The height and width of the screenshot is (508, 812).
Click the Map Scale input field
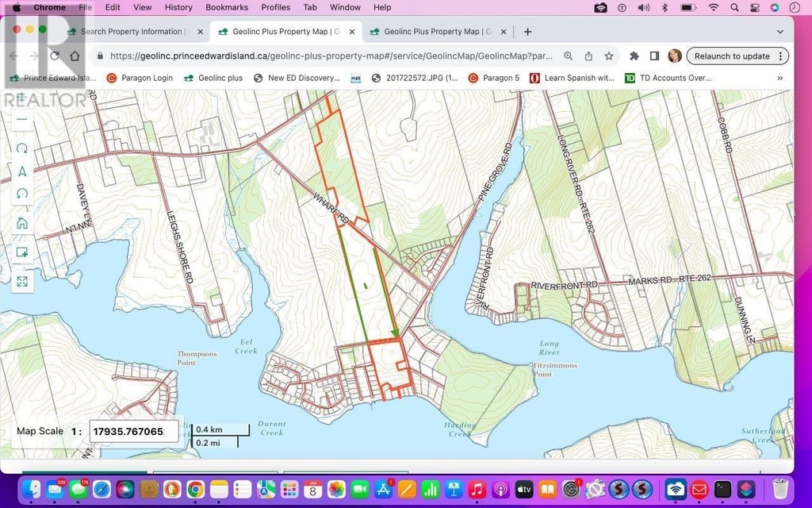coord(134,431)
